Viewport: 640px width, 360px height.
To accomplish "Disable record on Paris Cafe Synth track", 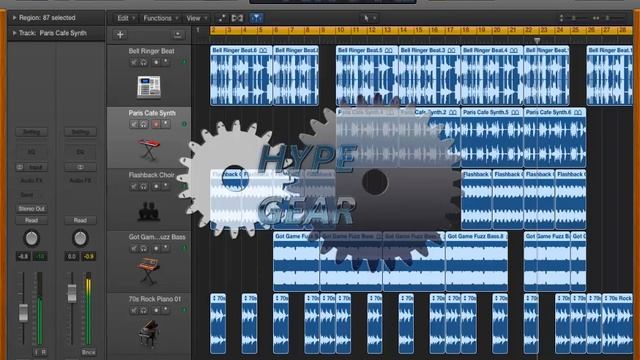I will tap(156, 124).
